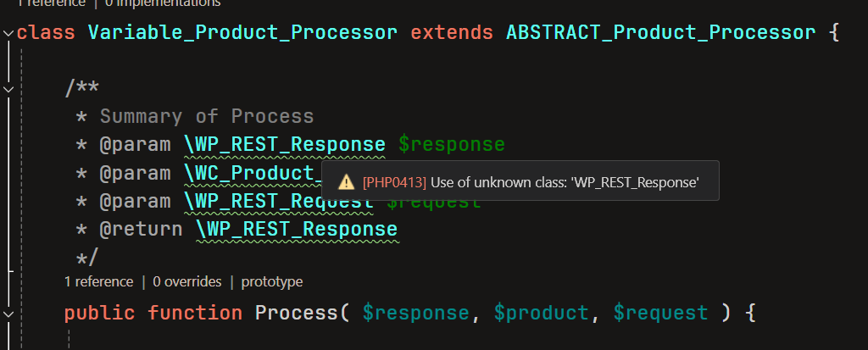
Task: Click $request in the function signature
Action: coord(660,314)
